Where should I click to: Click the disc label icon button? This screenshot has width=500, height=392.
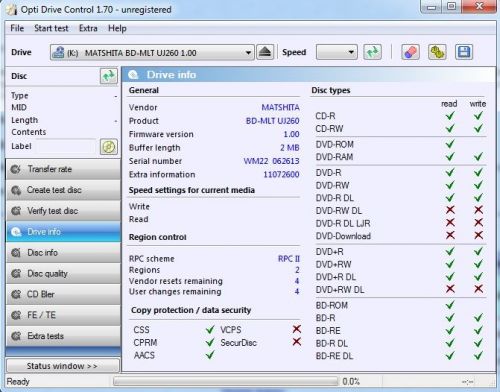(109, 147)
